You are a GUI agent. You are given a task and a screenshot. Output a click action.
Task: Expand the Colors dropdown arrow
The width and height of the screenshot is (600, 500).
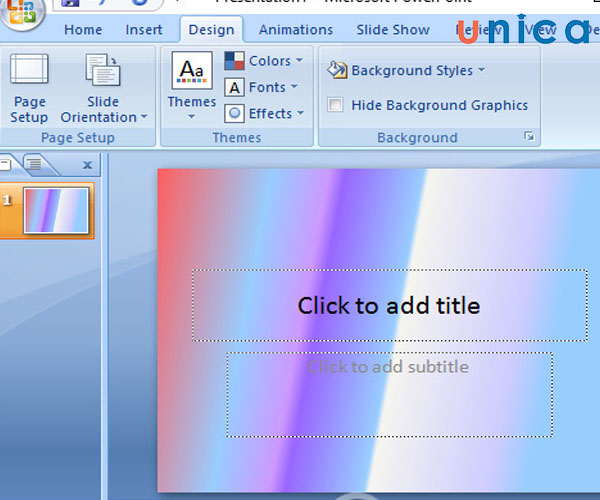299,60
